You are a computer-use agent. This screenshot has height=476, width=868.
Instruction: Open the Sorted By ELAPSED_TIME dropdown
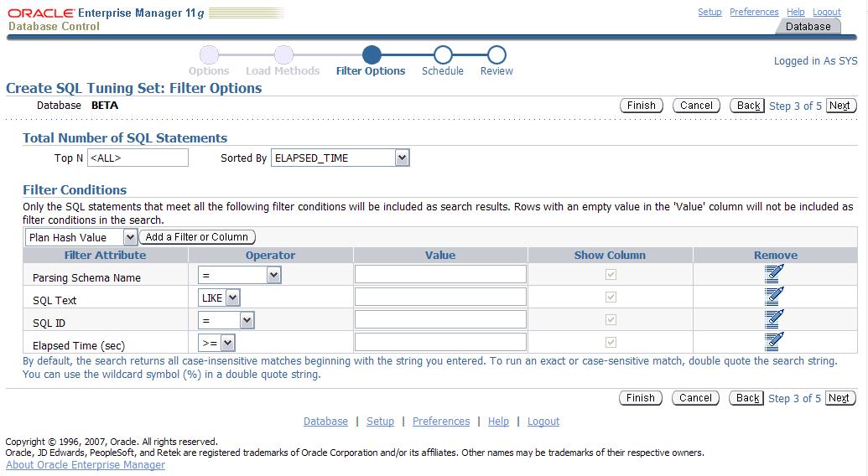[x=402, y=158]
